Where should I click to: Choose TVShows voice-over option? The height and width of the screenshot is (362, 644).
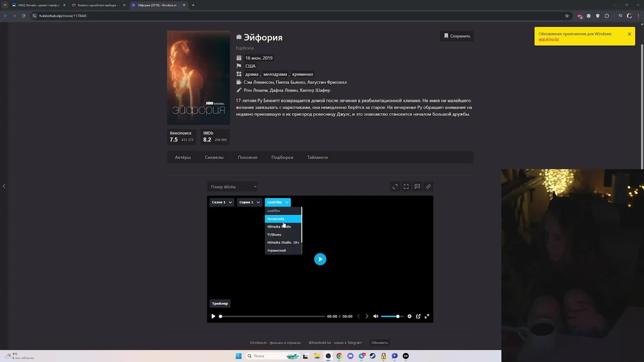tap(283, 235)
